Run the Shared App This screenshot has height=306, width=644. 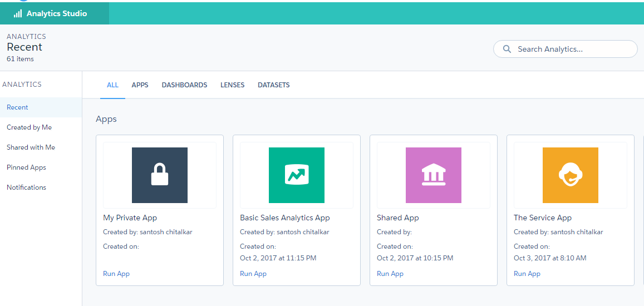[390, 274]
